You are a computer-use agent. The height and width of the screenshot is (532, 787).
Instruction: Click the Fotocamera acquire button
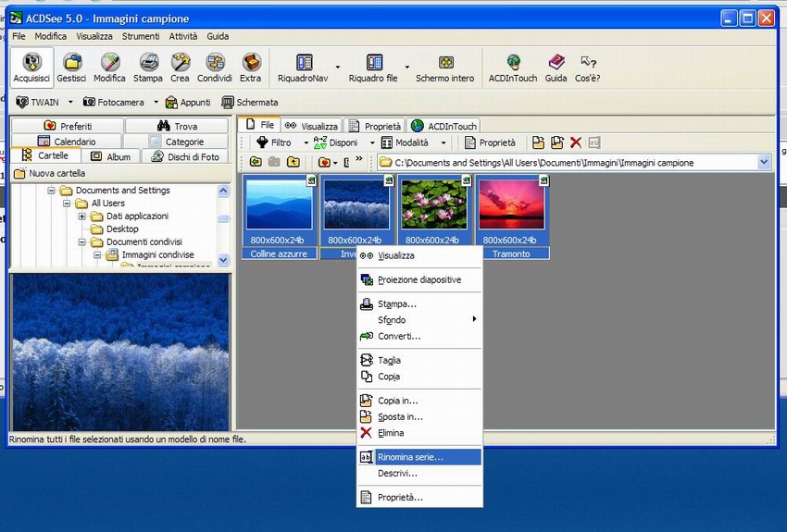[x=114, y=103]
